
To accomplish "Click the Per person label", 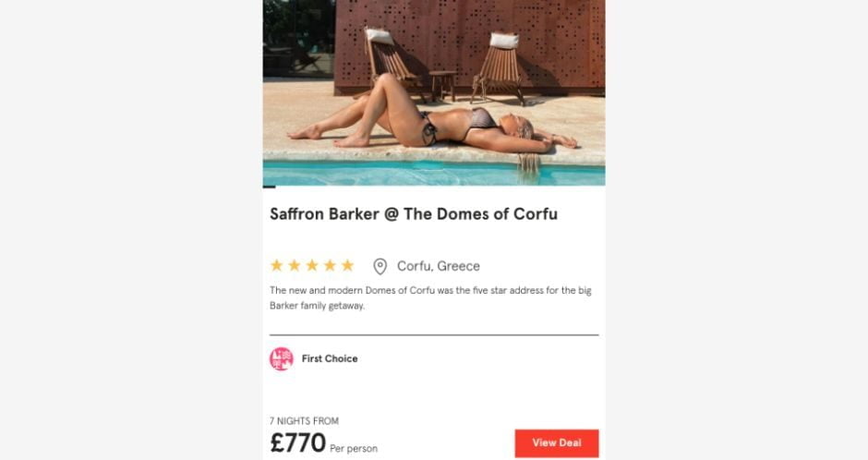I will [x=354, y=448].
